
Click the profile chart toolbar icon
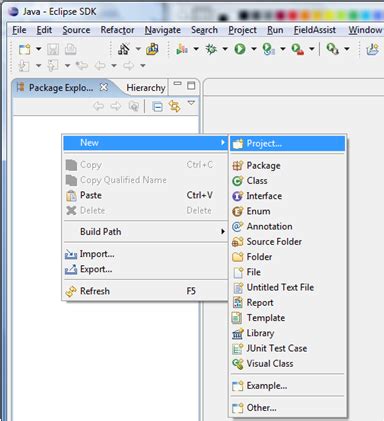(x=182, y=49)
